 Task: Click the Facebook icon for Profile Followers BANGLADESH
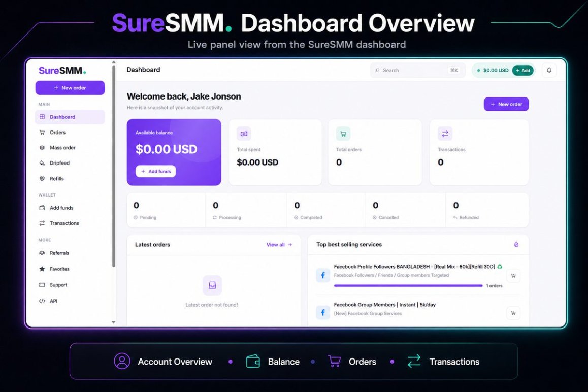pos(323,275)
